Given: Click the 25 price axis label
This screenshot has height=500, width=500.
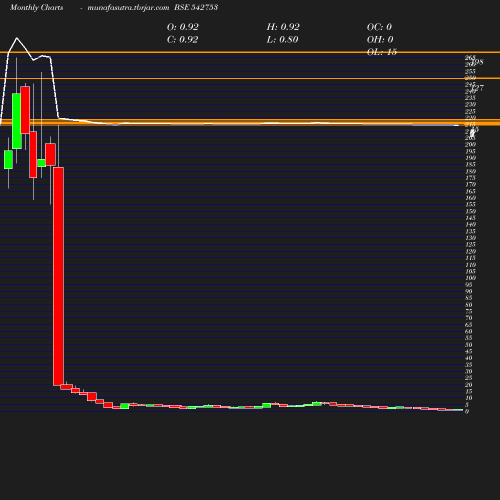Looking at the screenshot, I should pos(469,378).
